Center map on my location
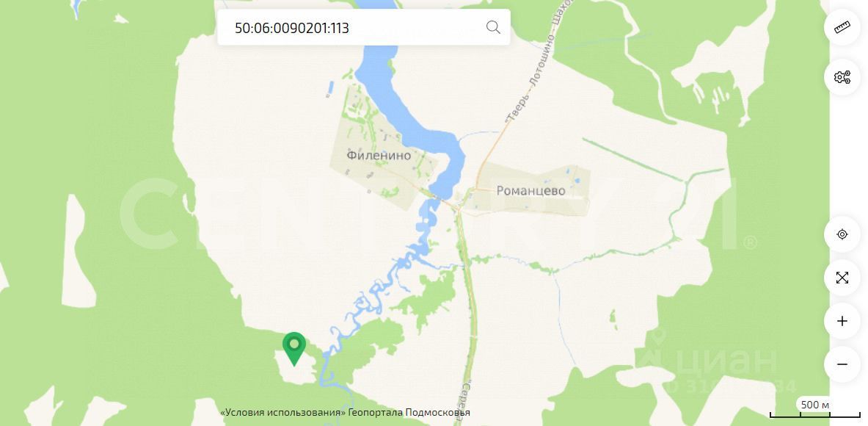This screenshot has width=868, height=426. click(x=842, y=234)
